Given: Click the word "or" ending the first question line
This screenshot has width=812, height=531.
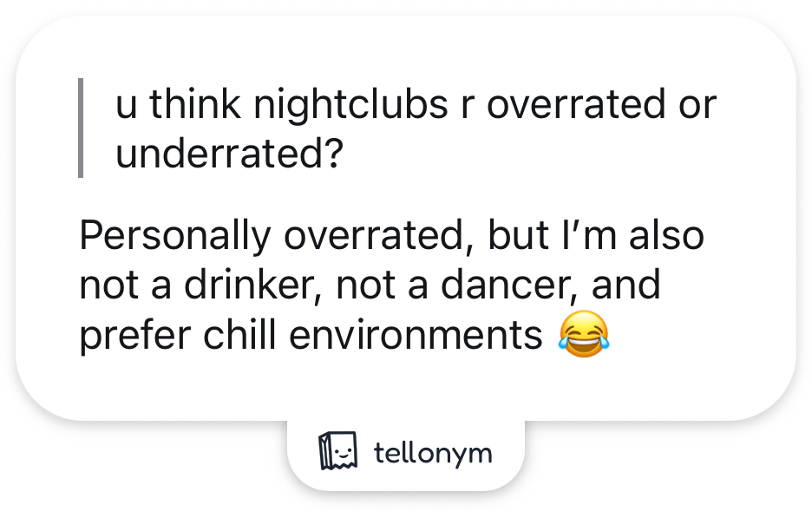Looking at the screenshot, I should click(697, 105).
